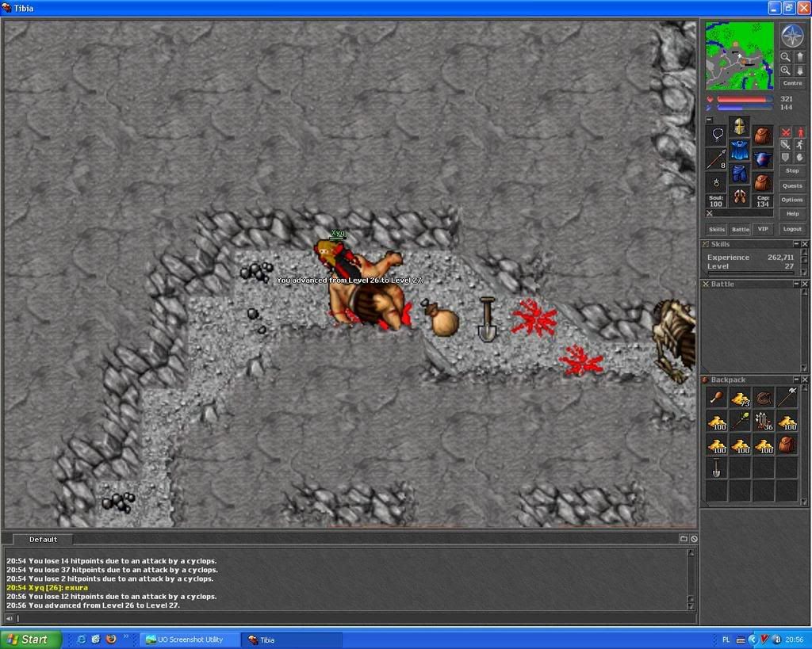Viewport: 812px width, 649px height.
Task: Open the Windows Start menu
Action: click(x=31, y=639)
